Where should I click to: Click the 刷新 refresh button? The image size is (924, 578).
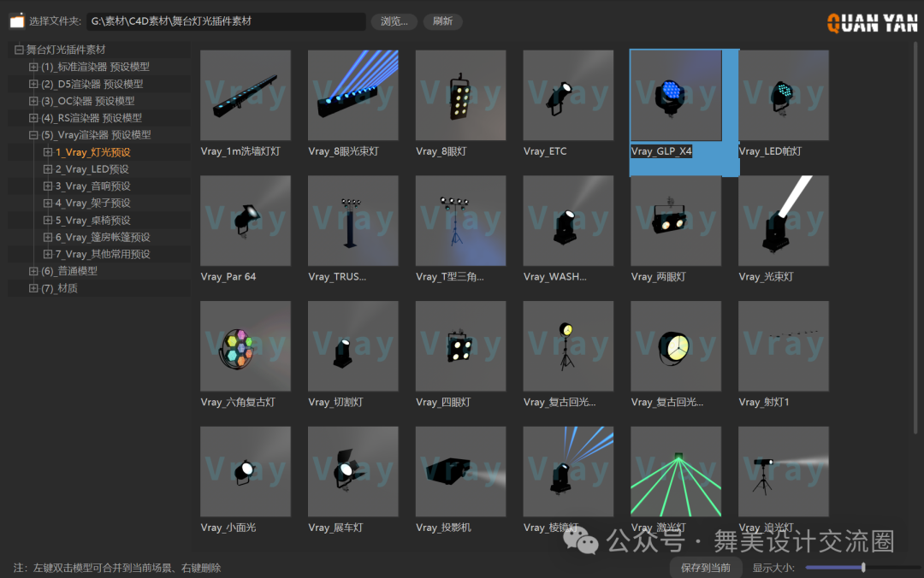(x=442, y=21)
